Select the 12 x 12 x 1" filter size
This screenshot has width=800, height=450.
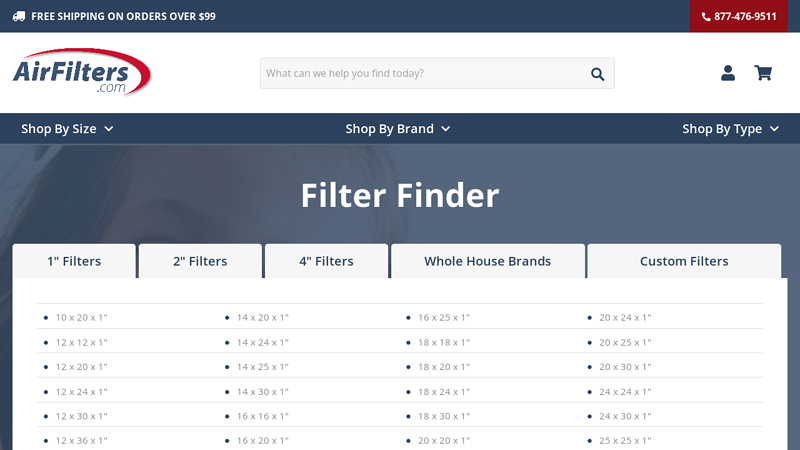tap(82, 342)
